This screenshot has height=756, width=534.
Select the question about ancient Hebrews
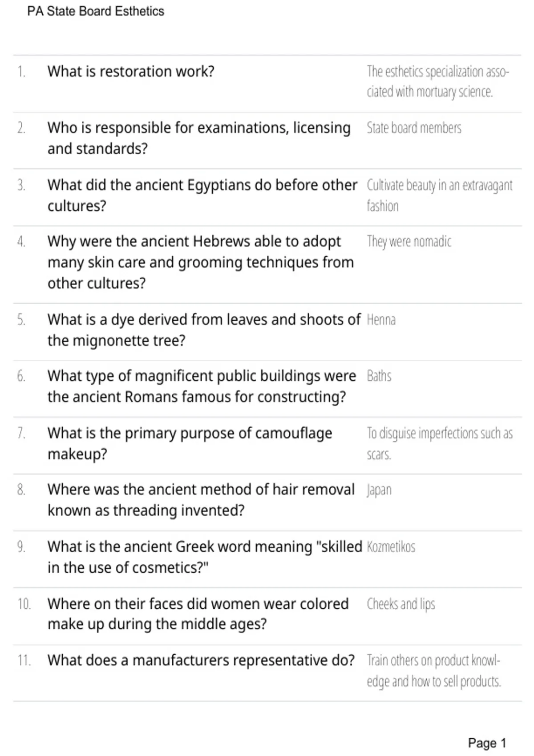pos(201,262)
